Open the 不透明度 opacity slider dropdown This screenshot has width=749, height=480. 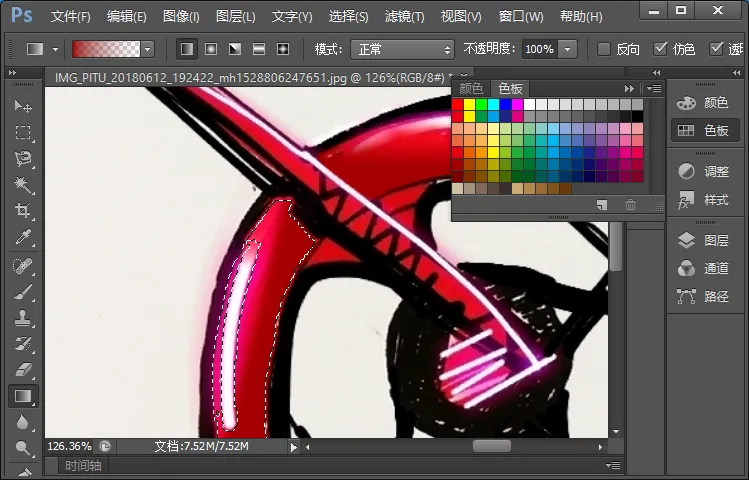(567, 49)
